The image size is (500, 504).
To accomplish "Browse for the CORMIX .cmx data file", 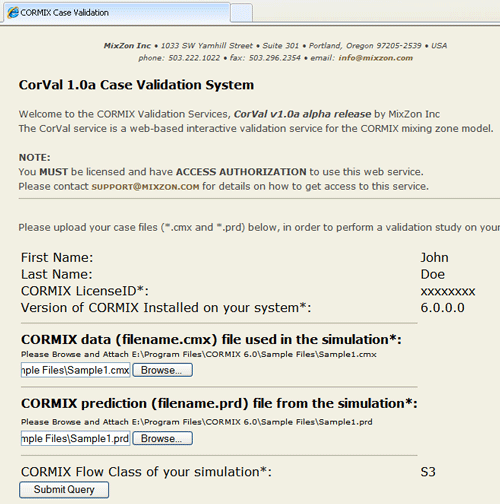I will tap(162, 370).
